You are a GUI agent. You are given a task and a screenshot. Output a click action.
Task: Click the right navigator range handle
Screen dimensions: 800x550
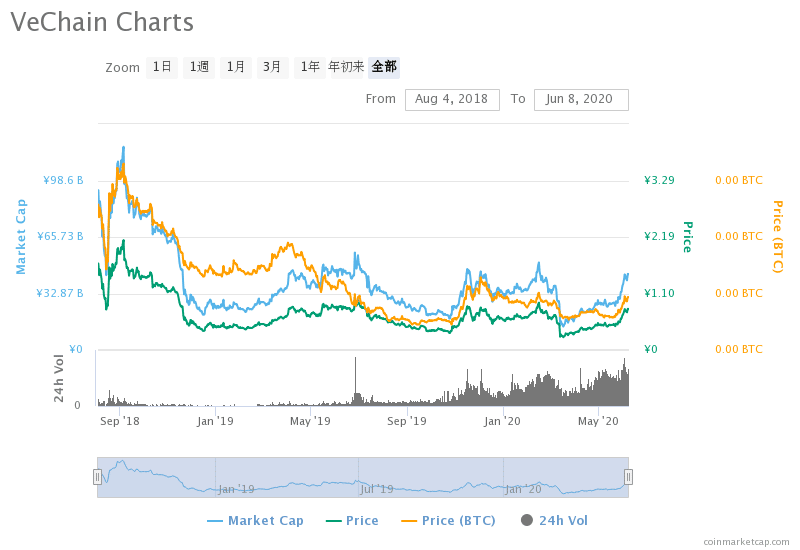pos(629,477)
